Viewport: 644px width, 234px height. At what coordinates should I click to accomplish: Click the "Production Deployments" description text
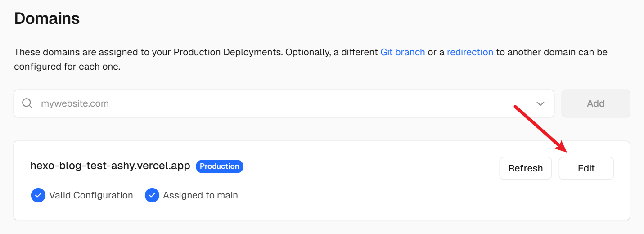(x=227, y=52)
